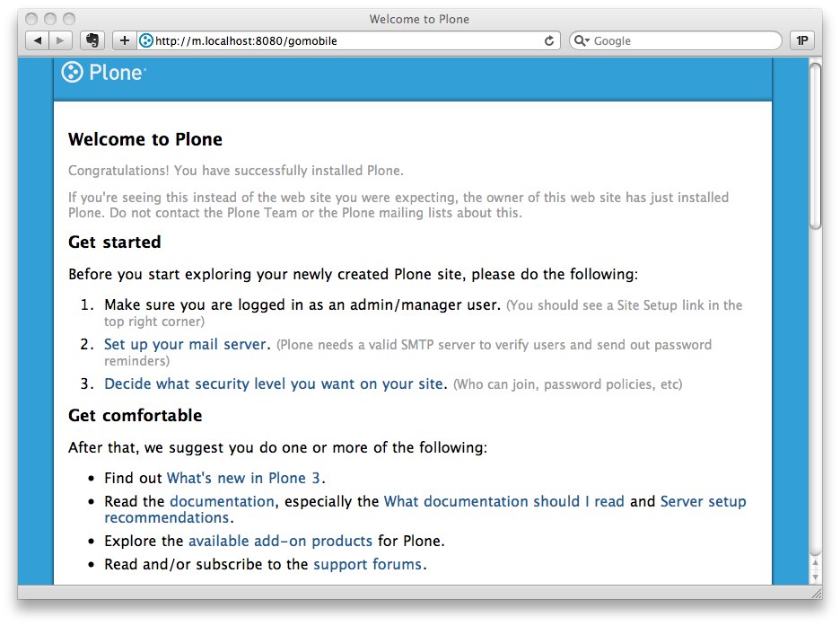Image resolution: width=840 pixels, height=626 pixels.
Task: Open the 'Set up your mail server' link
Action: (184, 344)
